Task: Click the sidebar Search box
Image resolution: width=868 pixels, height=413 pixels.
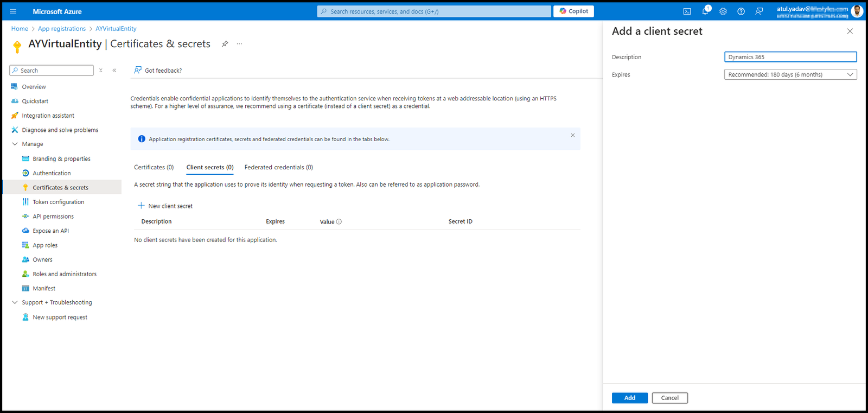Action: pos(52,71)
